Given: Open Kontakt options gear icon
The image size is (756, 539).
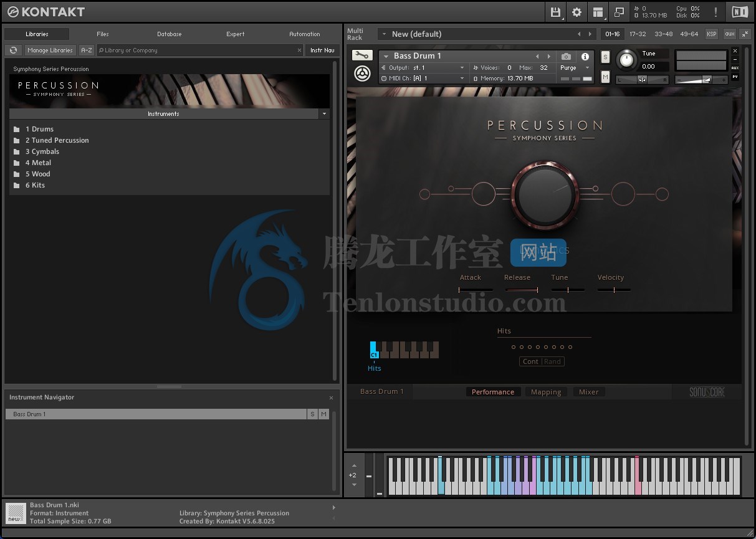Looking at the screenshot, I should (x=577, y=12).
